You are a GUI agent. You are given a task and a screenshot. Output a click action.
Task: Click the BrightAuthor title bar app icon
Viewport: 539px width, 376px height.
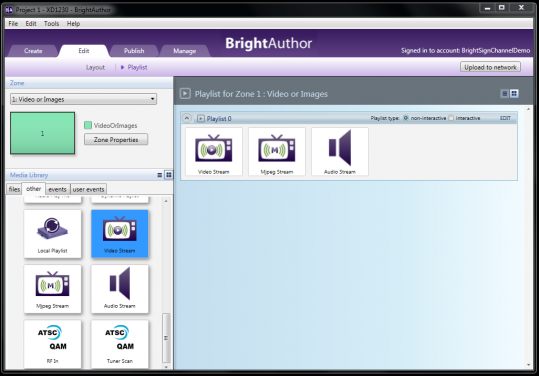pyautogui.click(x=9, y=10)
